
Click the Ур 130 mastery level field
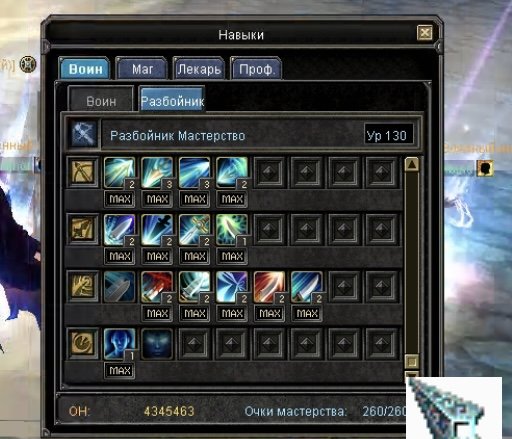tap(389, 135)
